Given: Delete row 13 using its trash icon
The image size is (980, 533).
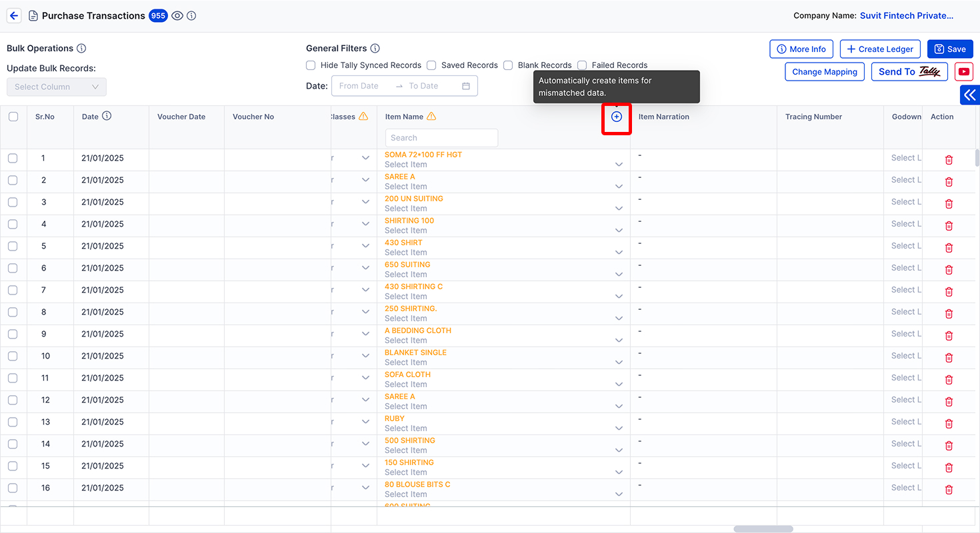Looking at the screenshot, I should [x=949, y=424].
